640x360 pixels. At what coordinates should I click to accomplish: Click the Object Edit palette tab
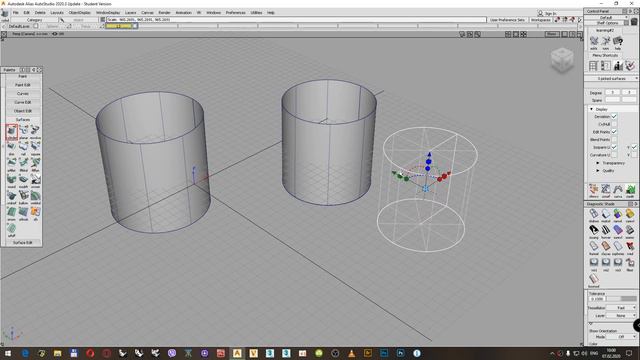(22, 111)
